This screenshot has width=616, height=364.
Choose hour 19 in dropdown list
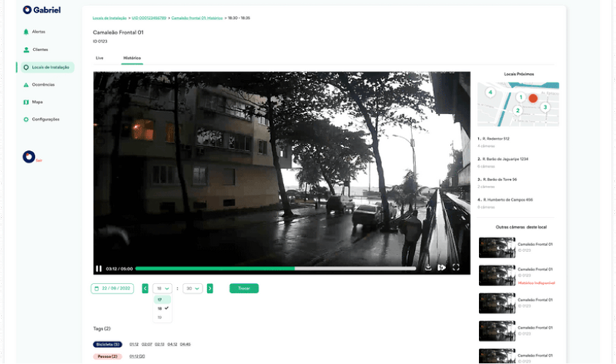pos(162,317)
